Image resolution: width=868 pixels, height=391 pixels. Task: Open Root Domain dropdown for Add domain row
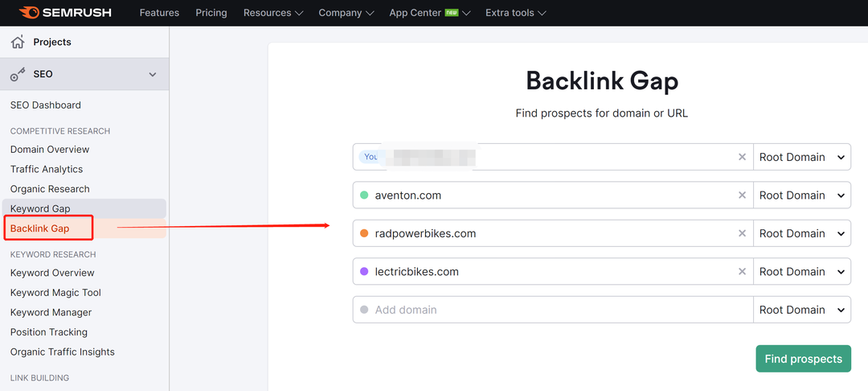(x=802, y=310)
